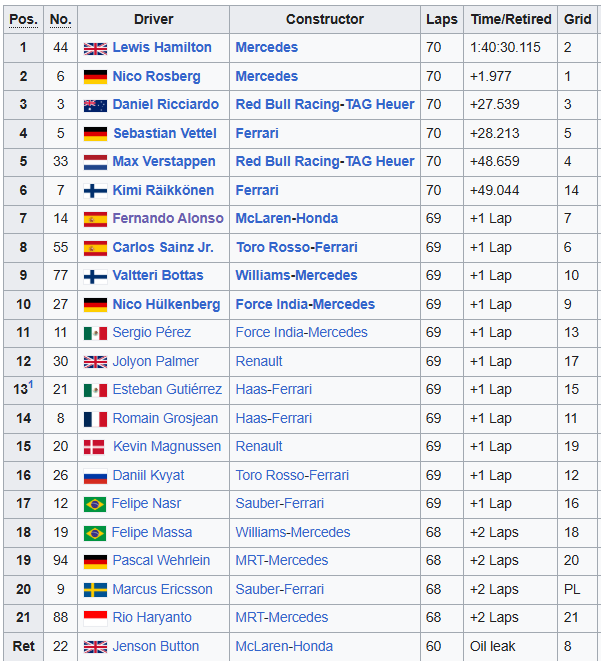Open Williams-Mercedes link in Bottas's row
The width and height of the screenshot is (601, 661).
[296, 275]
